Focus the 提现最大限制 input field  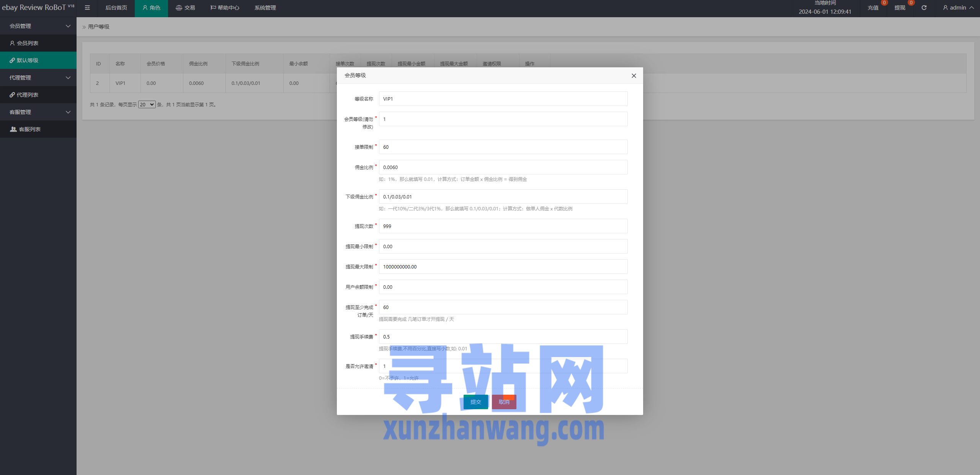coord(503,267)
